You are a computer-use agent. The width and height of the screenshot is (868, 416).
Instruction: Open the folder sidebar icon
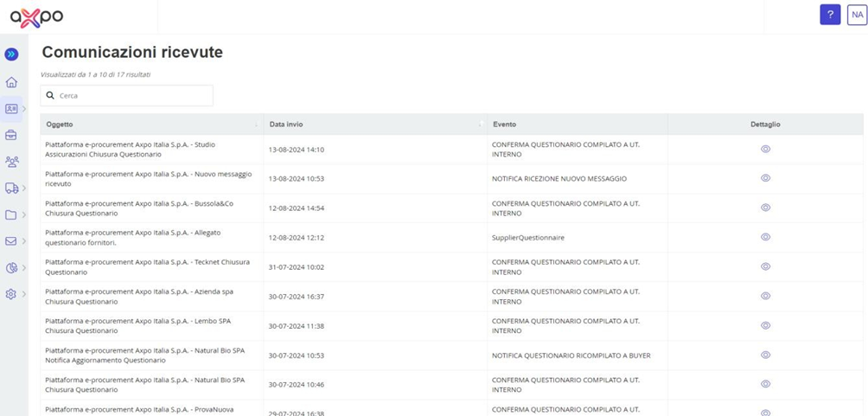point(11,214)
